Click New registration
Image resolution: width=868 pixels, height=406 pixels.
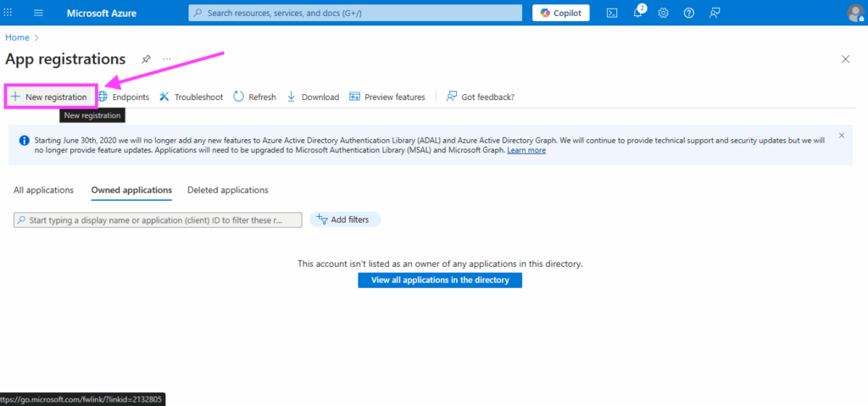point(49,97)
